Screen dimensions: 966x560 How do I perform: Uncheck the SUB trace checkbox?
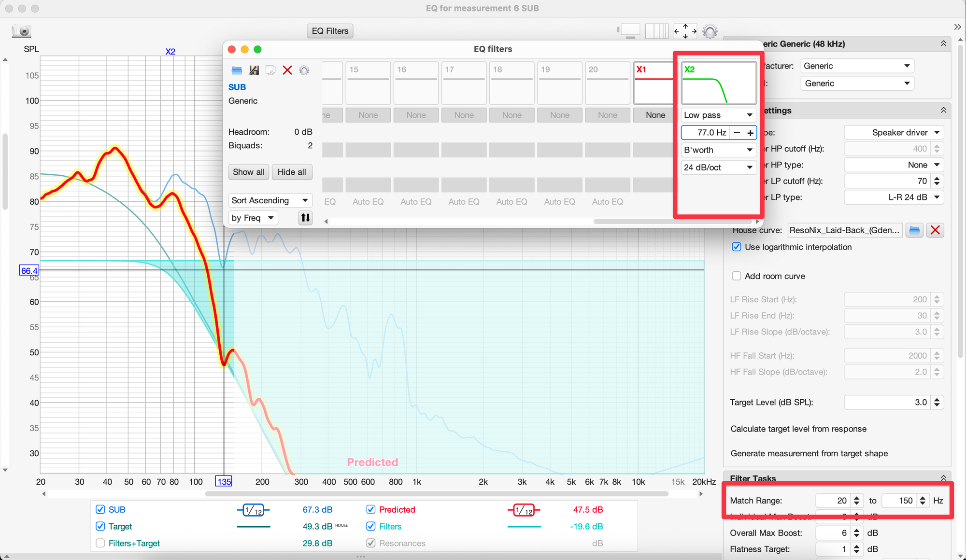coord(100,509)
